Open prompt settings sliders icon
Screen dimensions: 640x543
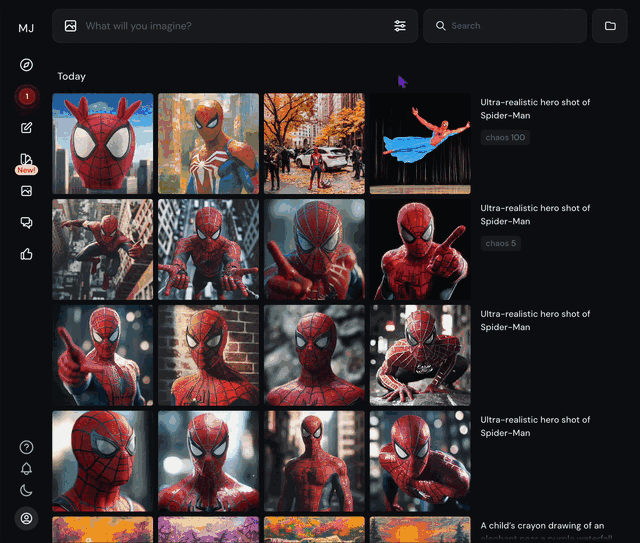coord(400,26)
